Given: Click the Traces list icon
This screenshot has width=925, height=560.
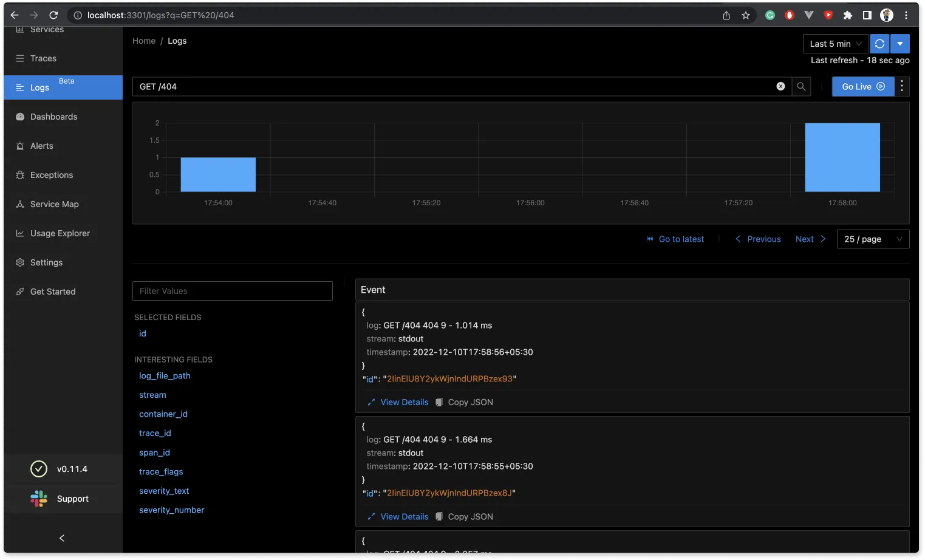Looking at the screenshot, I should 20,58.
